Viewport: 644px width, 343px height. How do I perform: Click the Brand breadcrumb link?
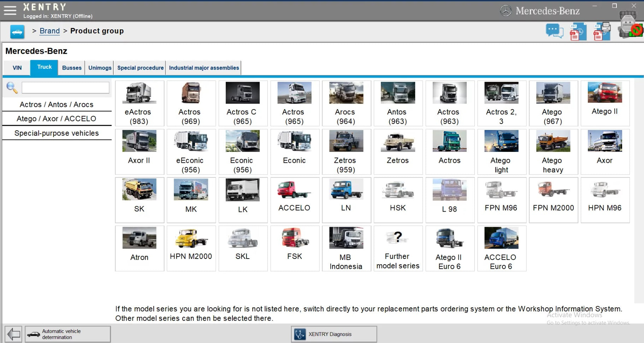(49, 31)
